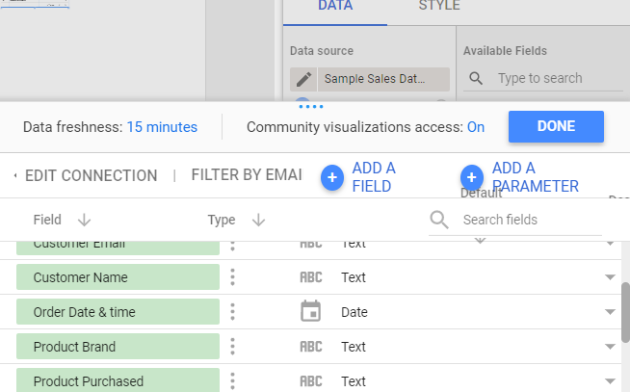
Task: Open the 15 minutes data freshness link
Action: [162, 127]
